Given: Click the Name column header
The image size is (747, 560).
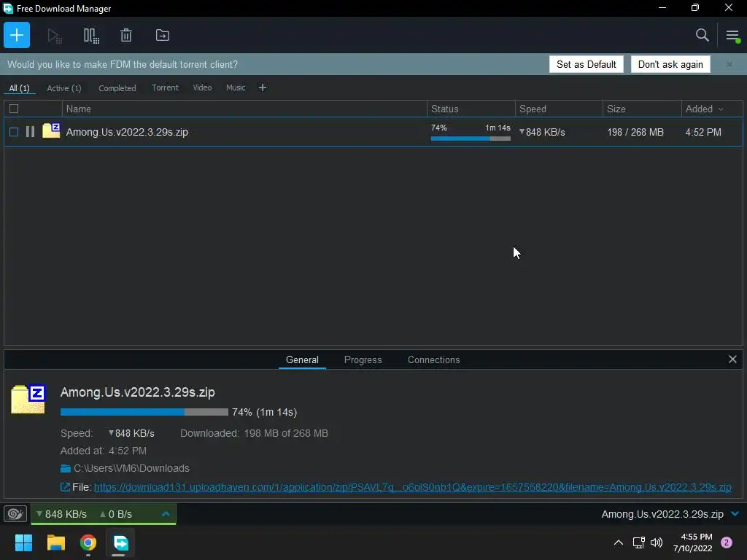Looking at the screenshot, I should tap(244, 109).
